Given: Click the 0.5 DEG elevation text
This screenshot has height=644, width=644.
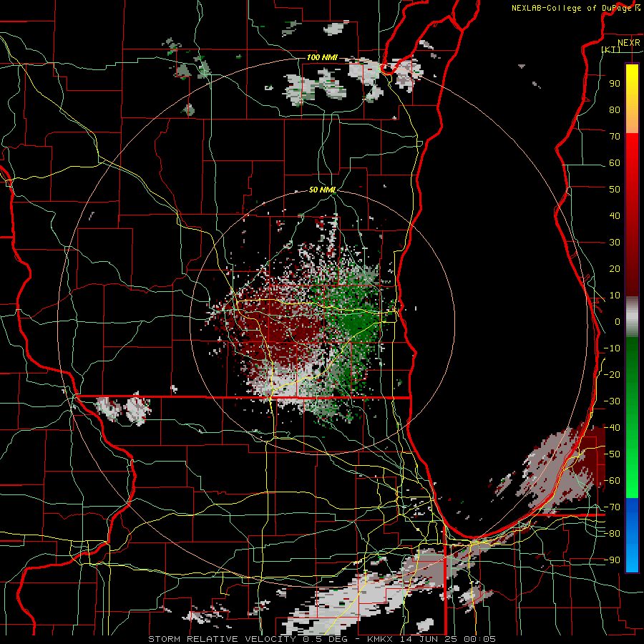Looking at the screenshot, I should click(327, 639).
